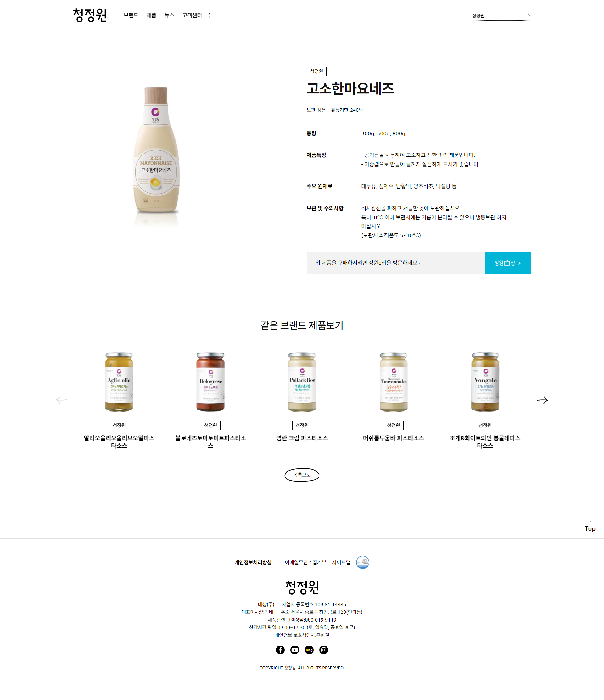Open the 뉴스 menu
Viewport: 604px width, 700px height.
coord(169,15)
